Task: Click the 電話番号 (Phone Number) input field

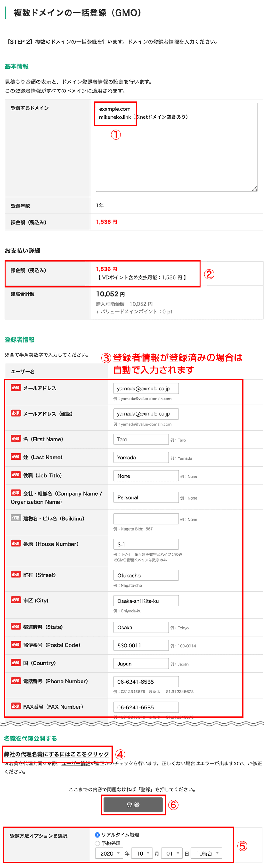Action: 146,682
